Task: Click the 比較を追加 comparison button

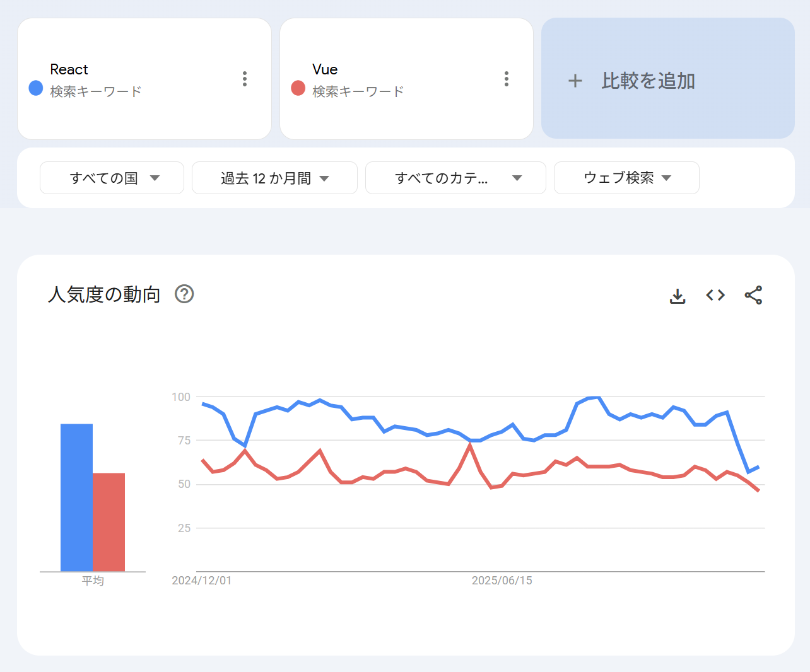Action: pyautogui.click(x=648, y=81)
